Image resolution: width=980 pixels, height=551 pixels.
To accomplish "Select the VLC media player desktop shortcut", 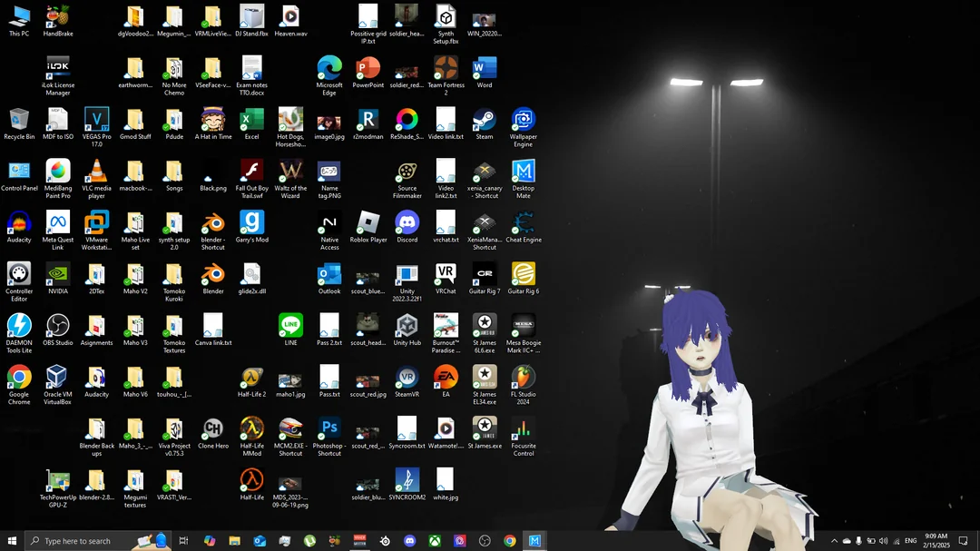I will point(96,179).
